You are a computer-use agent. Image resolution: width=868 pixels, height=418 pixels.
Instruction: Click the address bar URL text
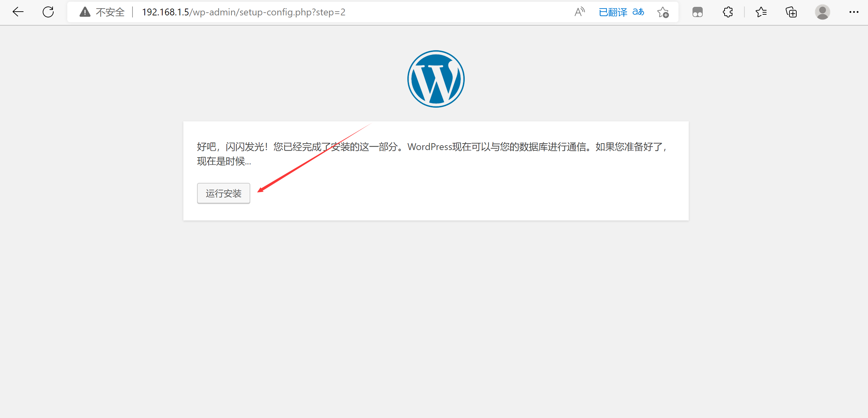(x=243, y=12)
